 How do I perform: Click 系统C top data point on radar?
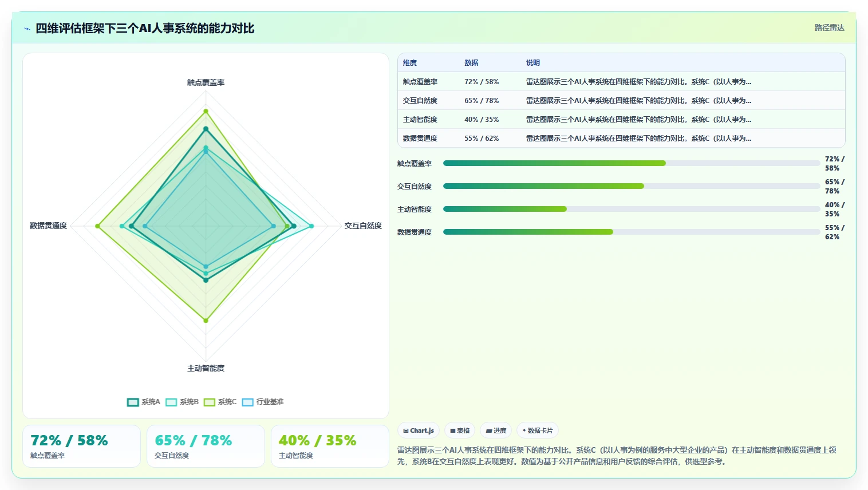pos(206,111)
